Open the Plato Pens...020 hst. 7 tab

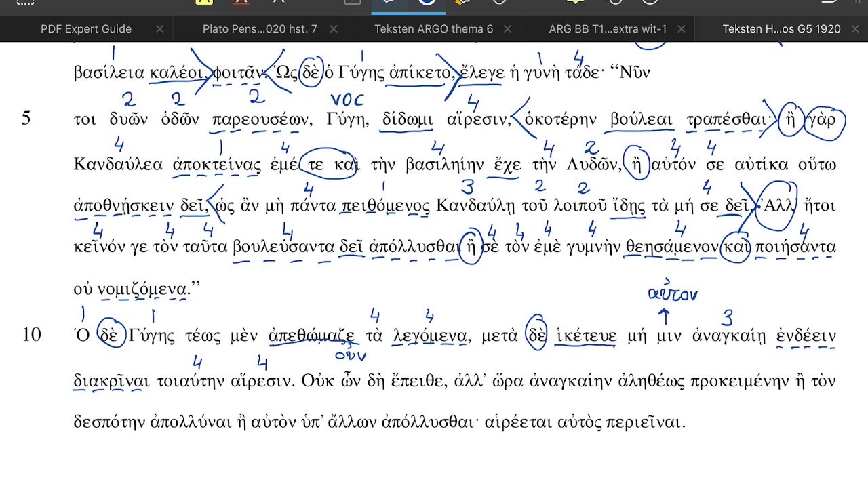point(260,29)
